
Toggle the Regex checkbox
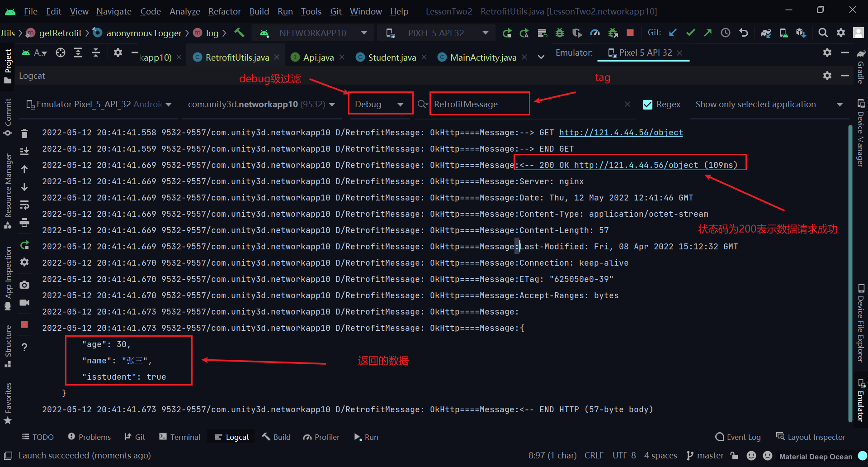647,105
